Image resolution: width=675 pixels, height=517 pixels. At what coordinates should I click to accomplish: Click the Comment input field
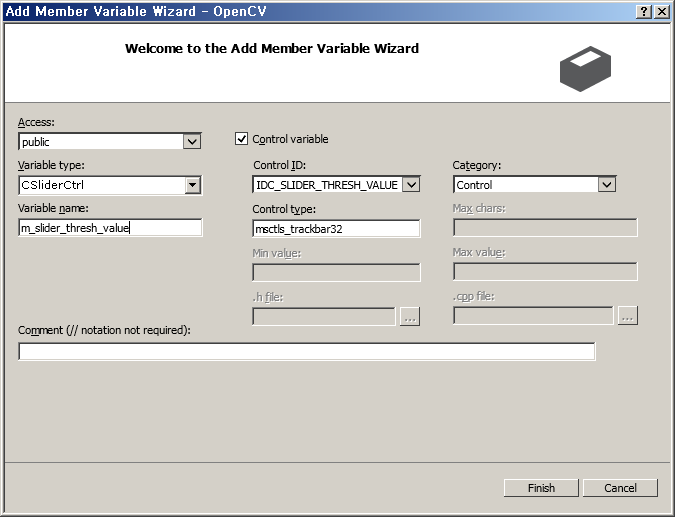[x=307, y=352]
